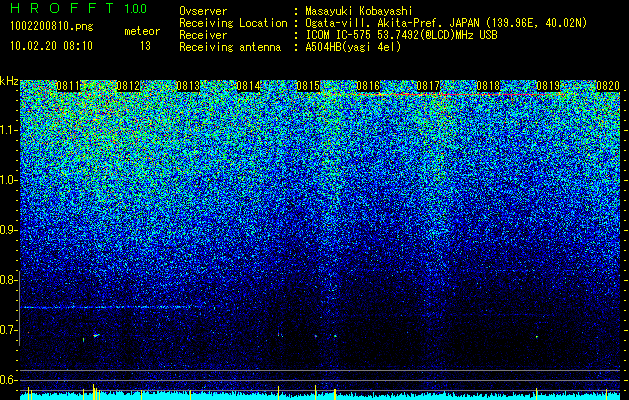The image size is (629, 400).
Task: Click the 0.9 kHz axis label
Action: (x=8, y=230)
